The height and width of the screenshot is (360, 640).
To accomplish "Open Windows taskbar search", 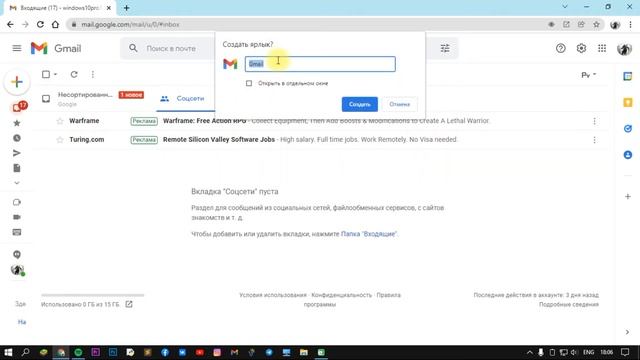I will pos(25,352).
